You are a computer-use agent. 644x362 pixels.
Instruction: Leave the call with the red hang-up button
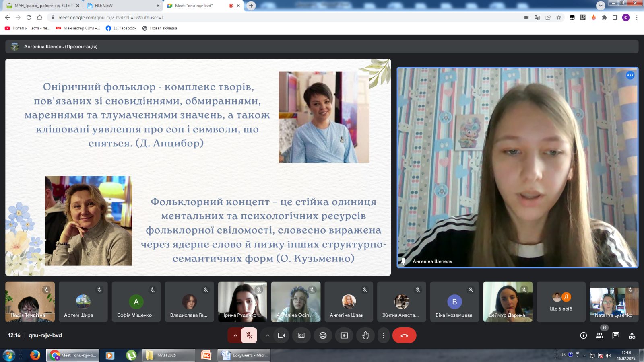[x=404, y=335]
